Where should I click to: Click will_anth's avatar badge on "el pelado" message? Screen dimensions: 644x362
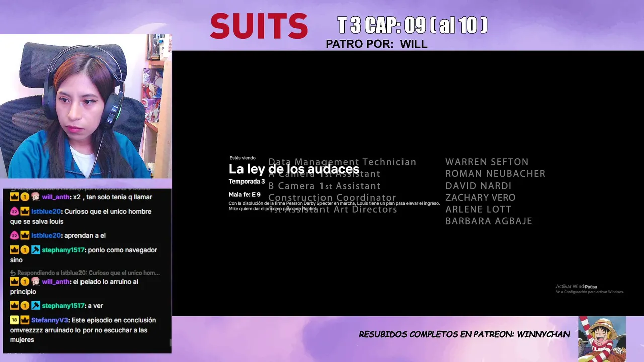pos(35,282)
